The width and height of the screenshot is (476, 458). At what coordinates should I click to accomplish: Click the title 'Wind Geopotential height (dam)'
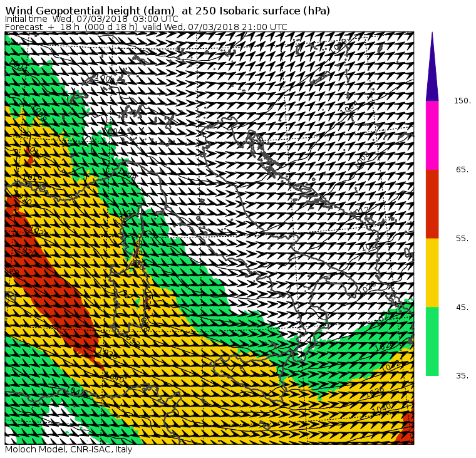tap(90, 11)
